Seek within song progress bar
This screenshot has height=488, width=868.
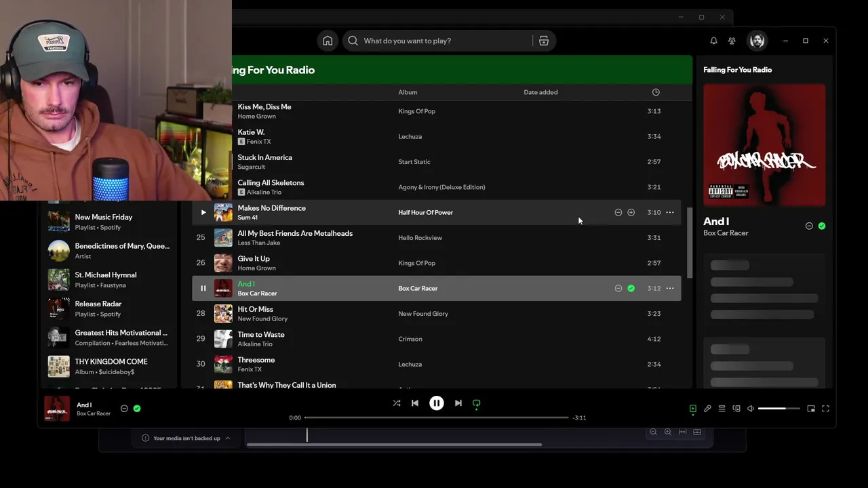(436, 418)
